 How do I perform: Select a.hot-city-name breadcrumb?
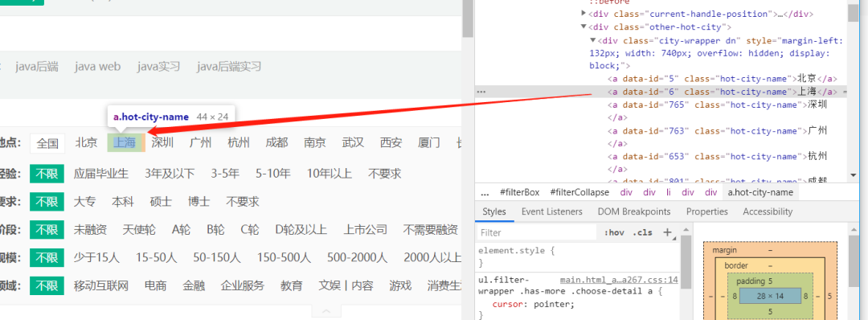[x=760, y=193]
